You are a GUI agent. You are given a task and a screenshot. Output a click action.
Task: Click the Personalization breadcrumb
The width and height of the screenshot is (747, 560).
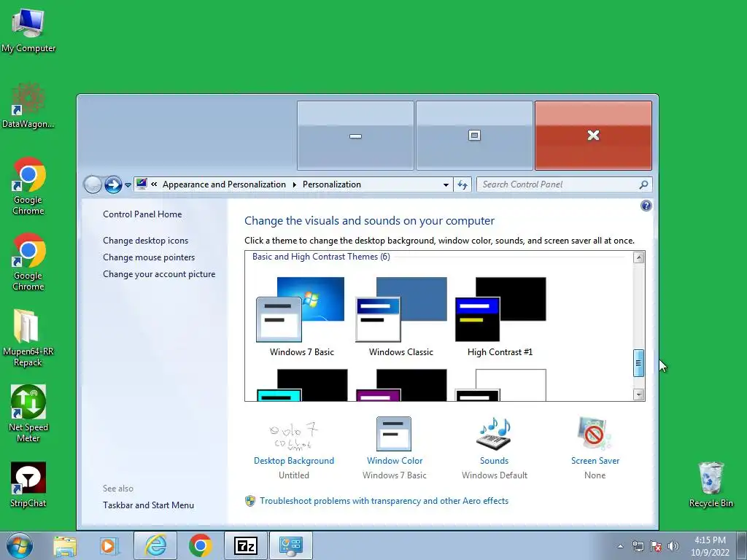332,184
